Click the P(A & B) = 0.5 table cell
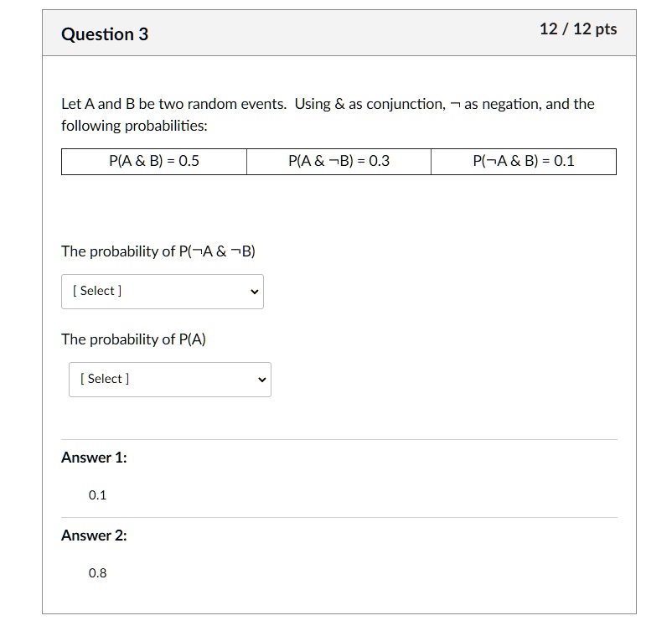Image resolution: width=672 pixels, height=626 pixels. (153, 161)
